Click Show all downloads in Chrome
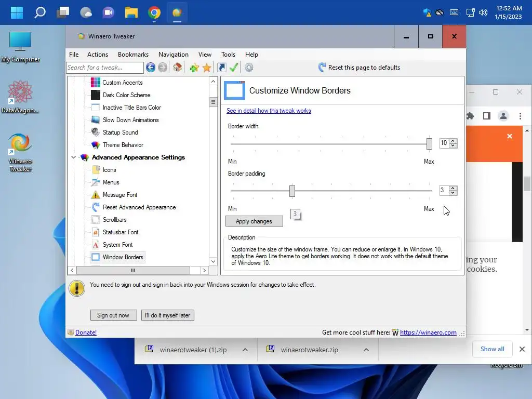Screen dimensions: 532x399 click(x=492, y=349)
